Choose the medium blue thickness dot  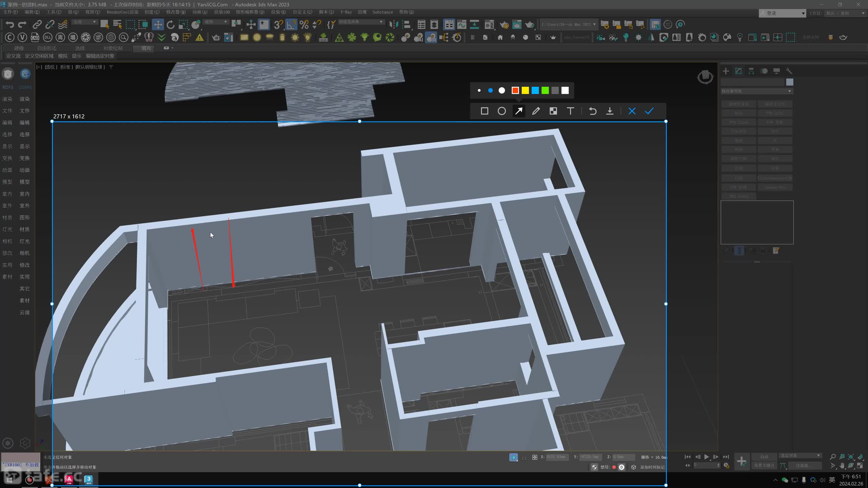(490, 90)
